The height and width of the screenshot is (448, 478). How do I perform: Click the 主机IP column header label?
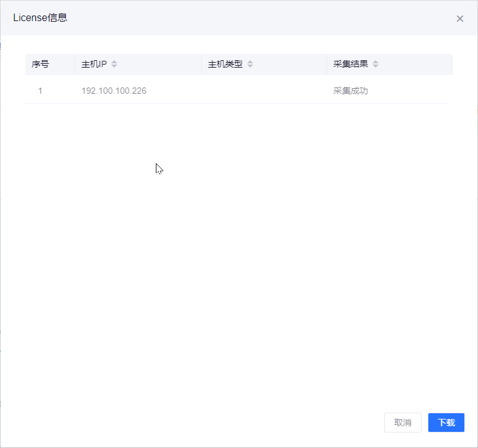[94, 64]
